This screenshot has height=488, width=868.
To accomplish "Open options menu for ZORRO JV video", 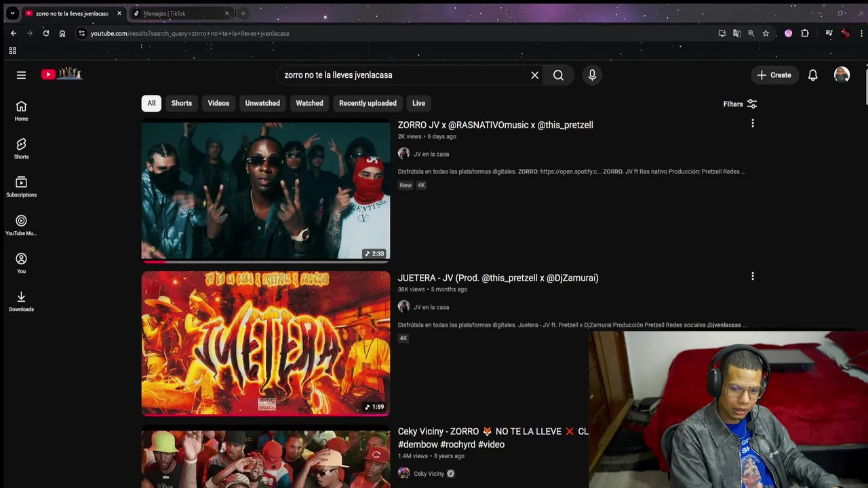I will pos(752,123).
